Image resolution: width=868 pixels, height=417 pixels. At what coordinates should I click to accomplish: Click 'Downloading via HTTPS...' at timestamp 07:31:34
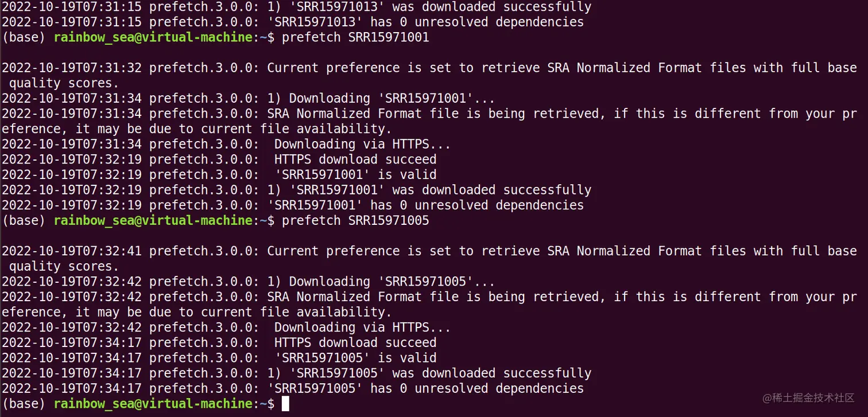(362, 144)
